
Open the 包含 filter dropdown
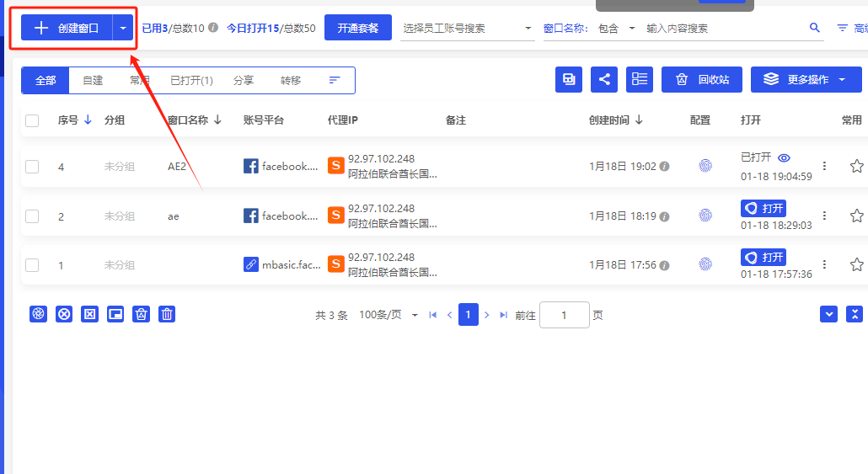coord(616,29)
